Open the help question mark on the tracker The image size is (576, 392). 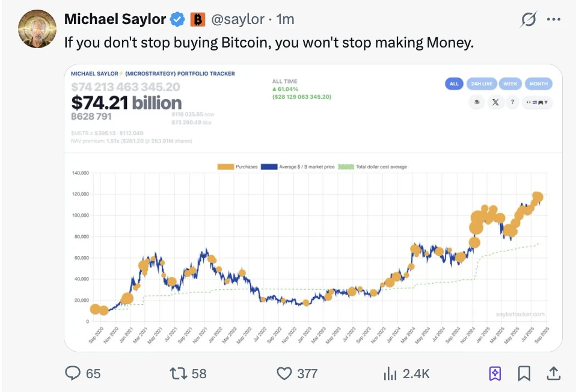(512, 102)
